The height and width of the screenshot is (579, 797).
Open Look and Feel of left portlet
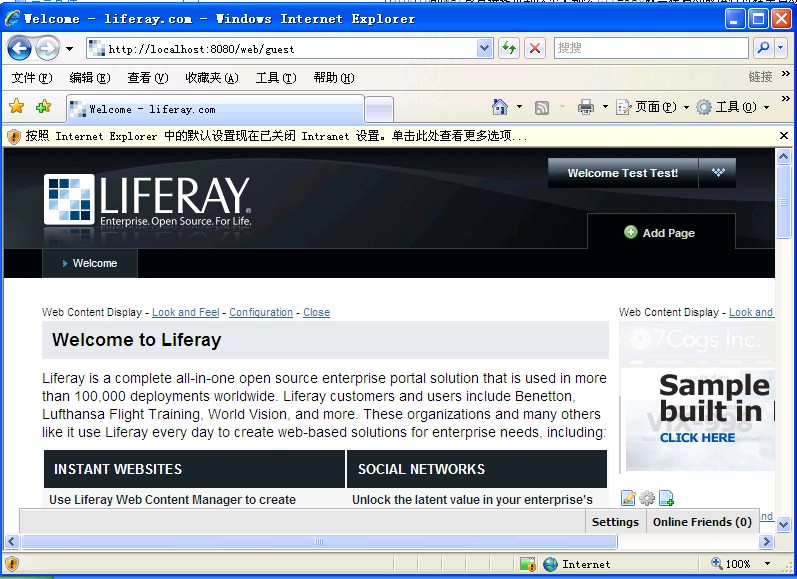click(x=186, y=312)
